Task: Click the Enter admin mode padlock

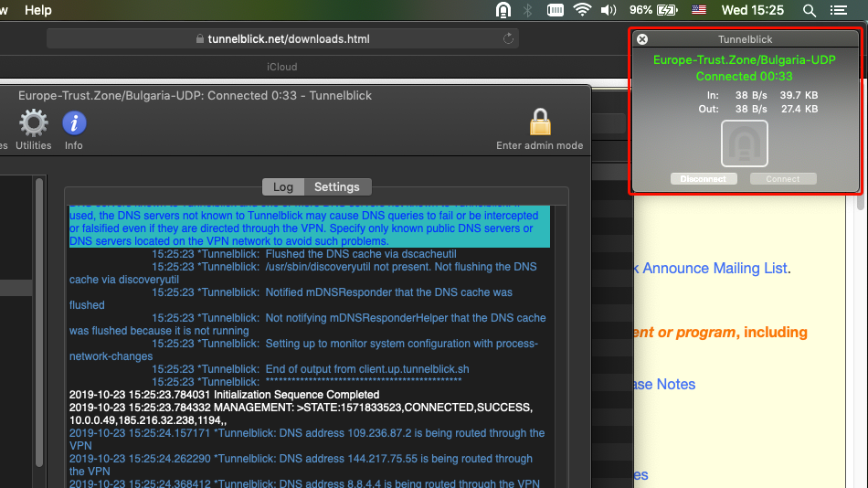Action: pos(540,122)
